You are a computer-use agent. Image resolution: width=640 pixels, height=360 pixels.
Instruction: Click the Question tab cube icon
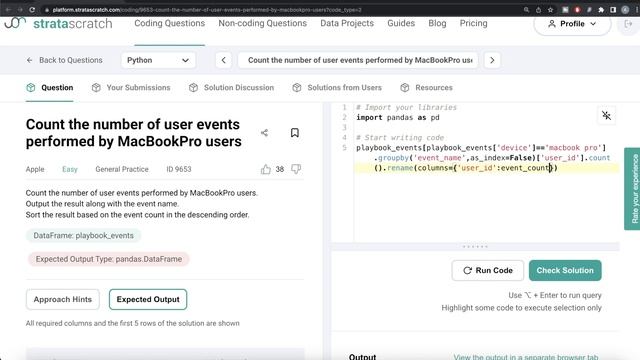point(31,87)
